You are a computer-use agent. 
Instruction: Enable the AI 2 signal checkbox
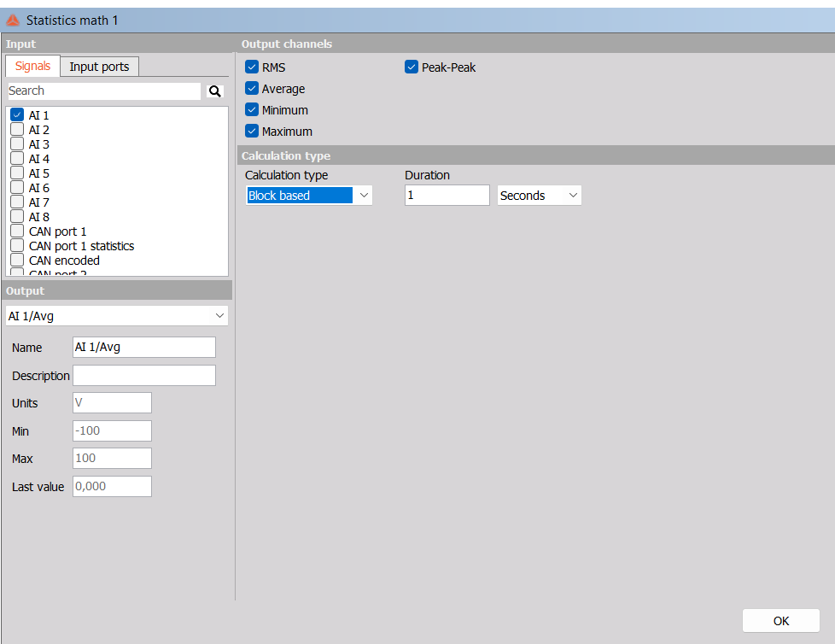click(17, 130)
